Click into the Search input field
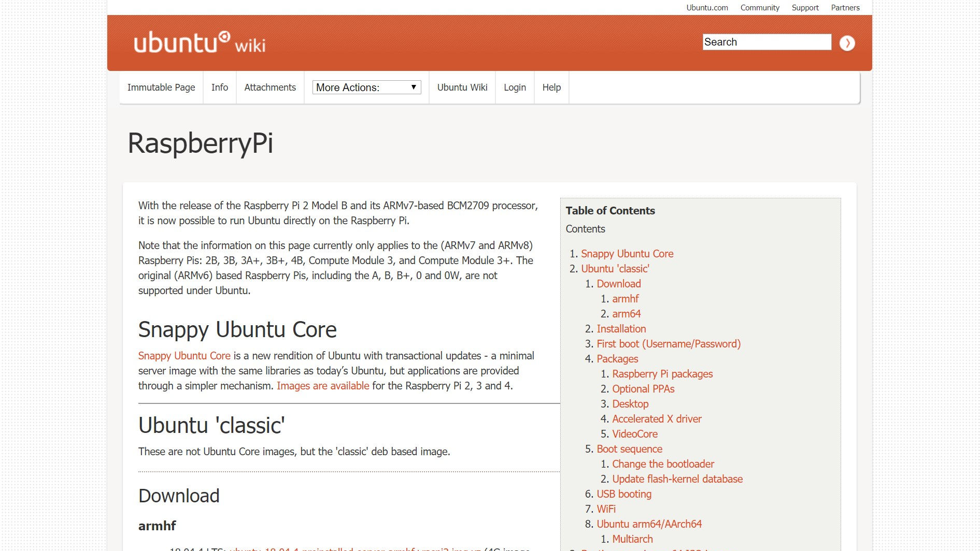Image resolution: width=980 pixels, height=551 pixels. 766,42
